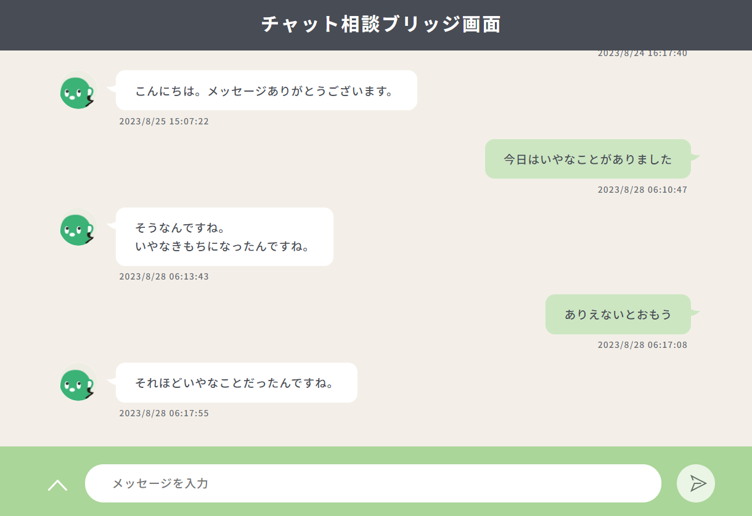The image size is (752, 516).
Task: Click the 2023/8/28 06:17:08 timestamp
Action: tap(642, 345)
